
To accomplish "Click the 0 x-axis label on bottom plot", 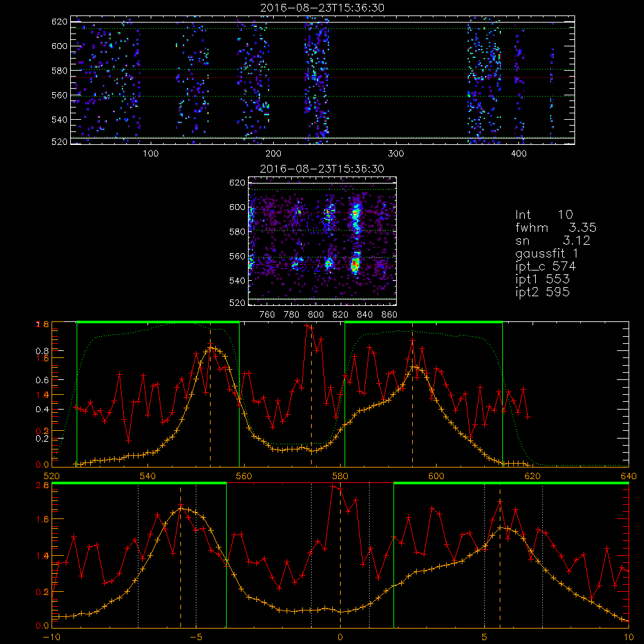I will coord(340,638).
